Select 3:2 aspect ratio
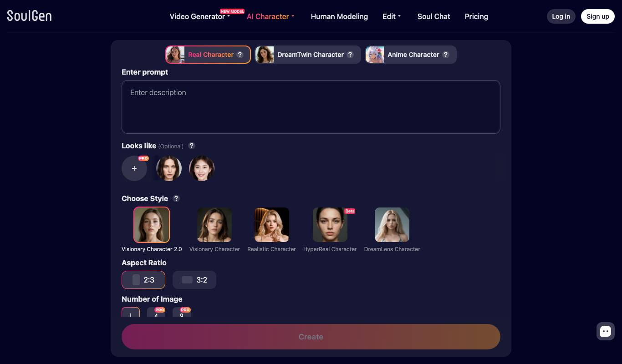This screenshot has height=364, width=622. point(194,280)
